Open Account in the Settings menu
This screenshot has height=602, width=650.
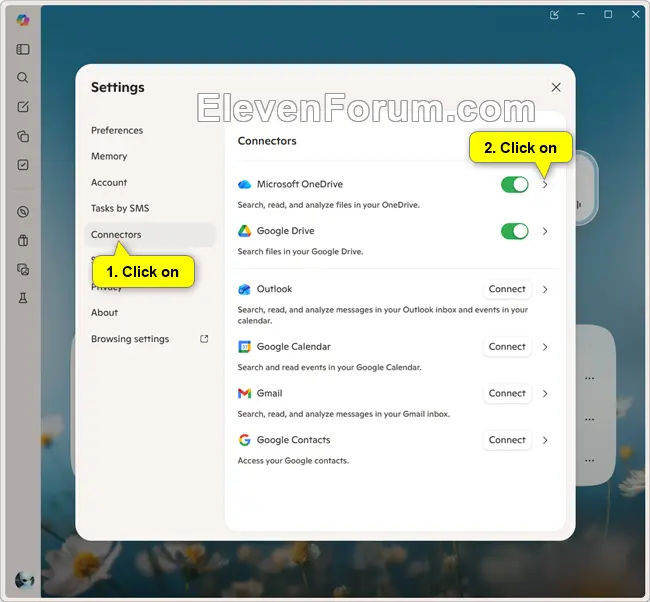(x=109, y=182)
